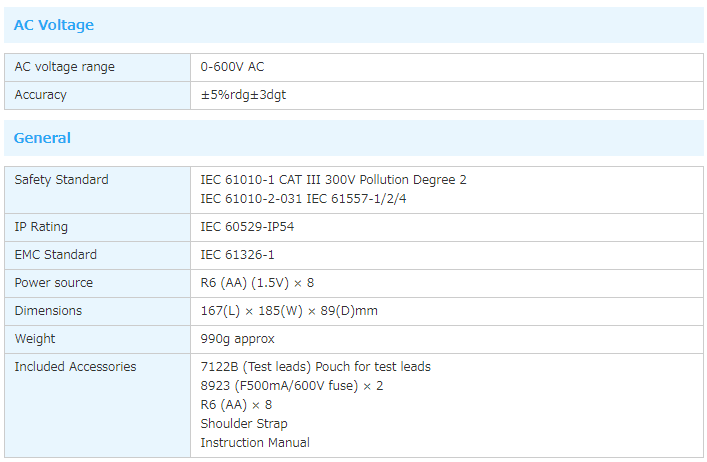Click the Included Accessories label
Screen dimensions: 707x462
click(x=75, y=367)
